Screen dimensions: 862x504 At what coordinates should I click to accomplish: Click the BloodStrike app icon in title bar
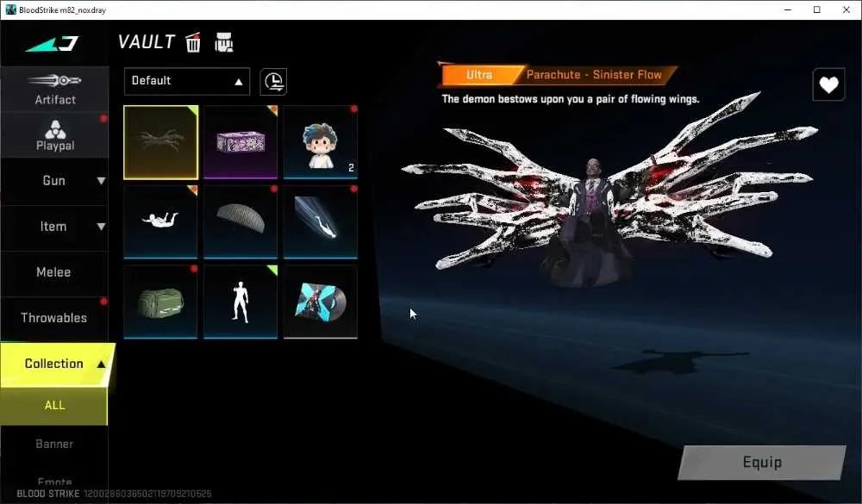10,9
